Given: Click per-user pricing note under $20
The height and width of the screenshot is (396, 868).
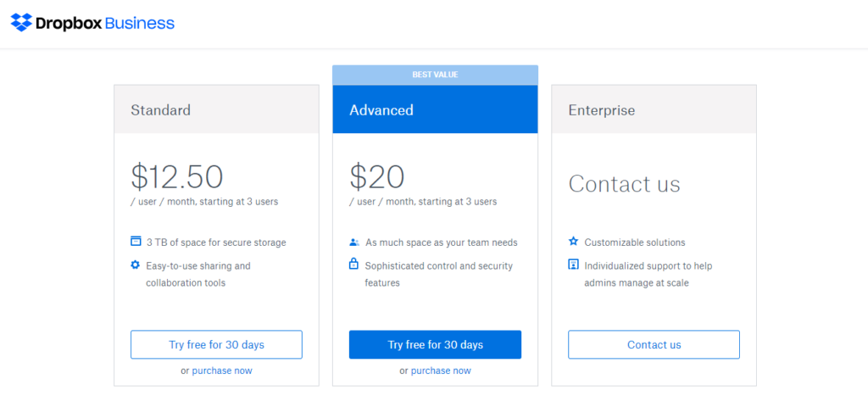Looking at the screenshot, I should pos(423,202).
